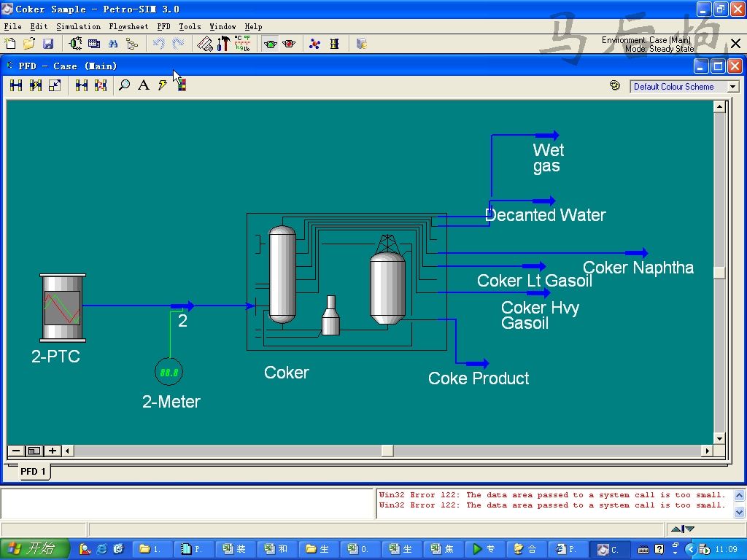Open the colour palette icon in PFD toolbar
The image size is (747, 560).
coord(181,86)
